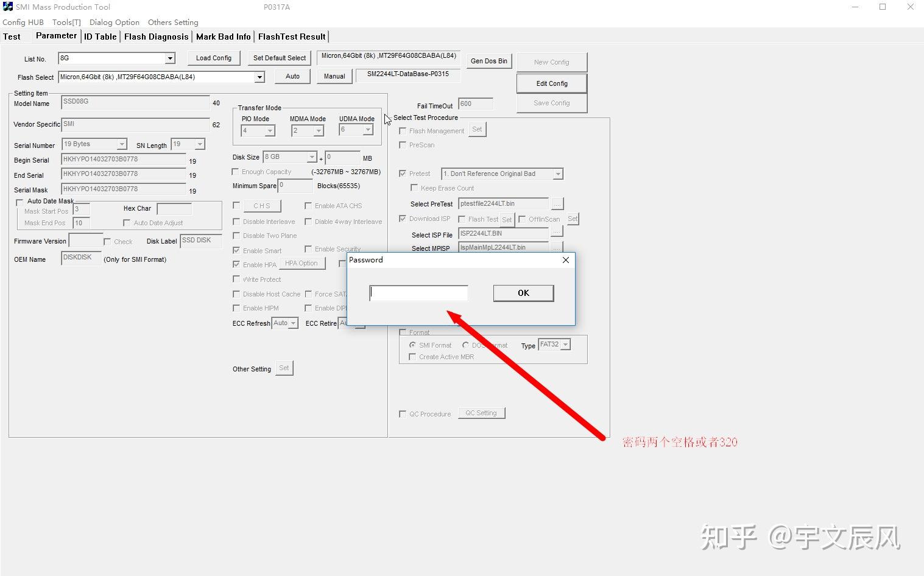This screenshot has width=924, height=576.
Task: Click the QC Setting button
Action: coord(481,413)
